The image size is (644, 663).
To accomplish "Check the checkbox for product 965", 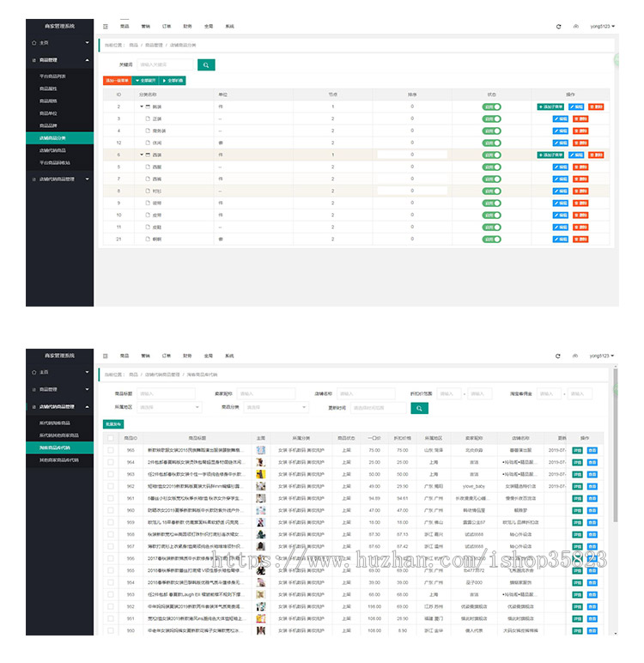I will point(111,450).
